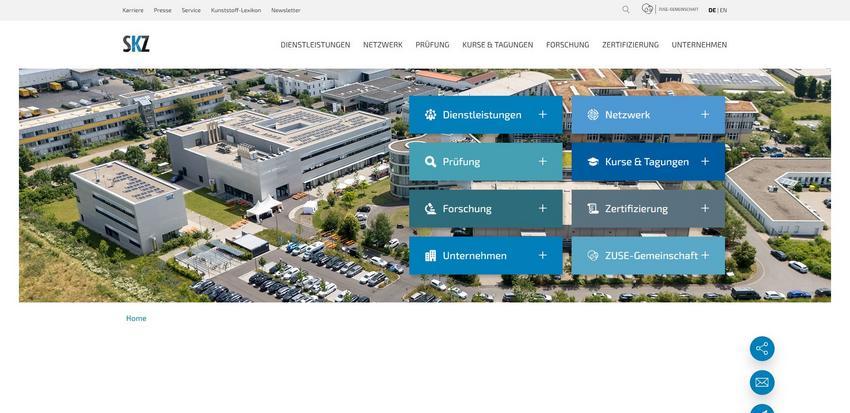
Task: Open the Newsletter link
Action: click(x=286, y=10)
